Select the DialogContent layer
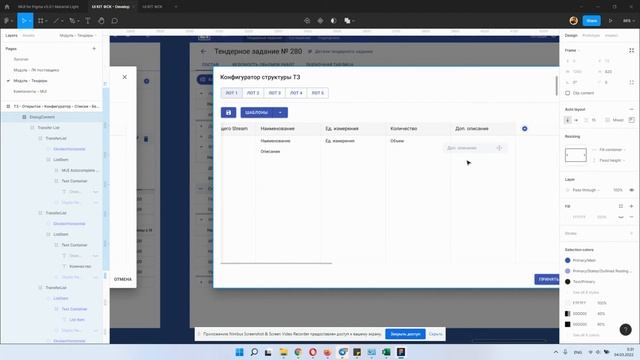Viewport: 640px width, 360px height. [x=42, y=117]
